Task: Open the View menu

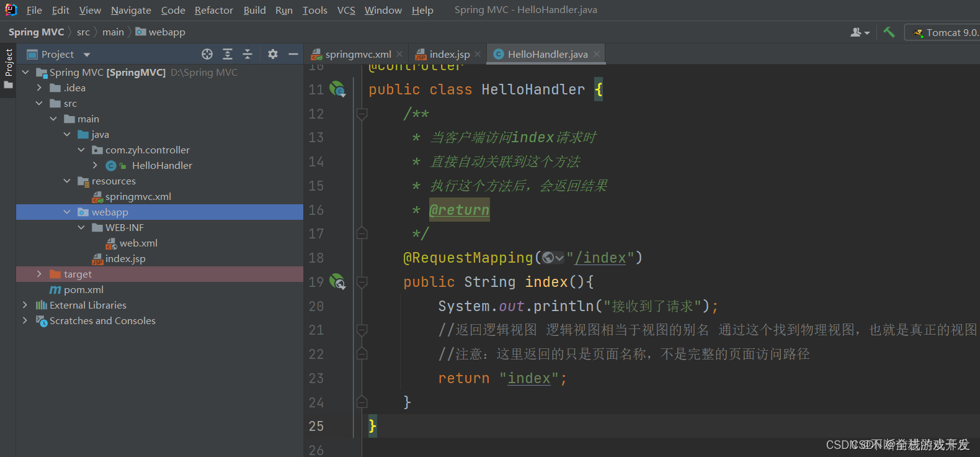Action: point(90,11)
